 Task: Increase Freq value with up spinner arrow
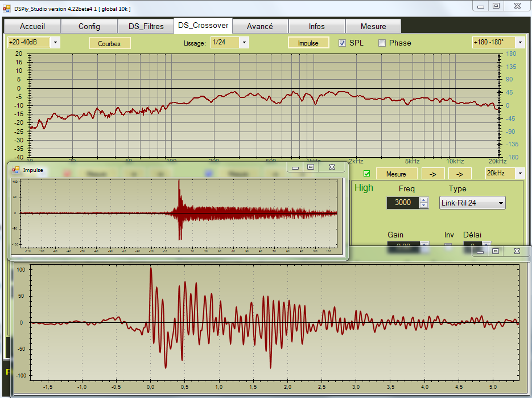(x=423, y=200)
